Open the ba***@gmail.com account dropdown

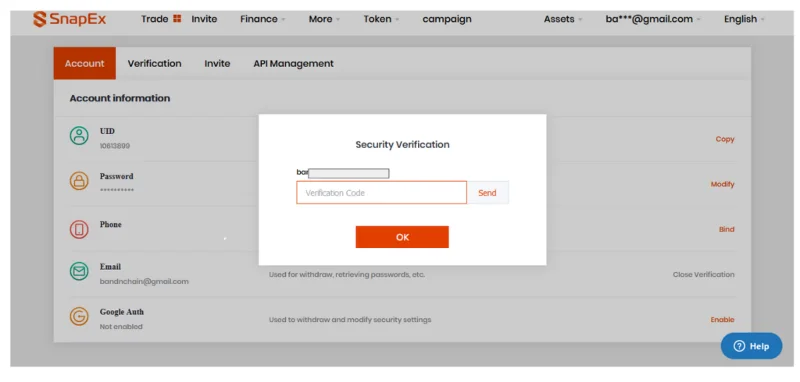coord(653,19)
